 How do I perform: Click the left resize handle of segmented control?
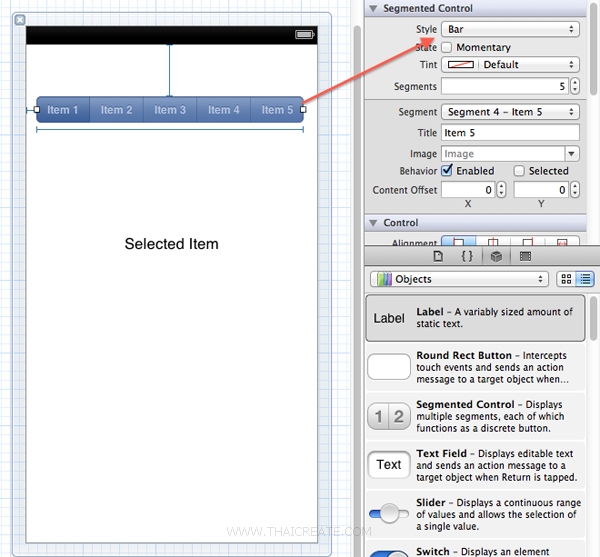coord(37,110)
